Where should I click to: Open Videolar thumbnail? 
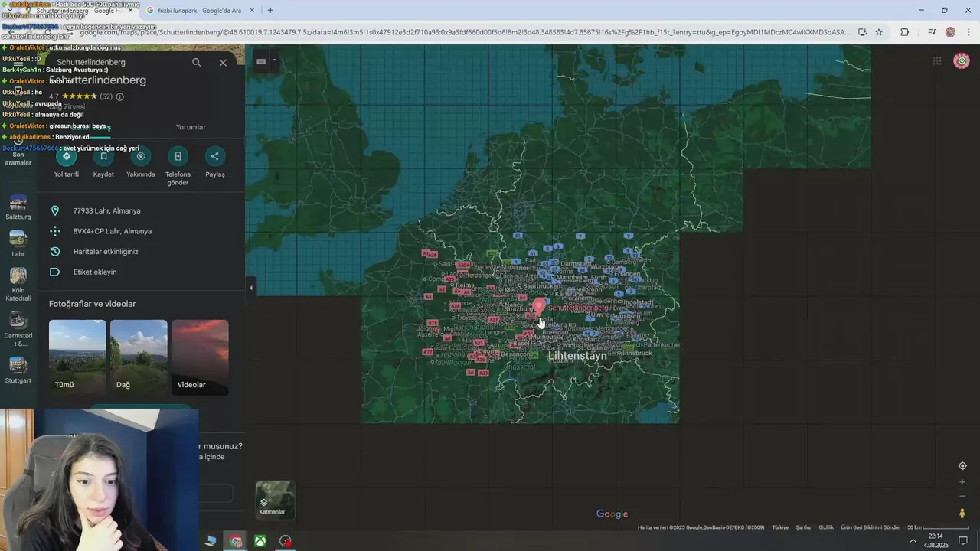200,357
